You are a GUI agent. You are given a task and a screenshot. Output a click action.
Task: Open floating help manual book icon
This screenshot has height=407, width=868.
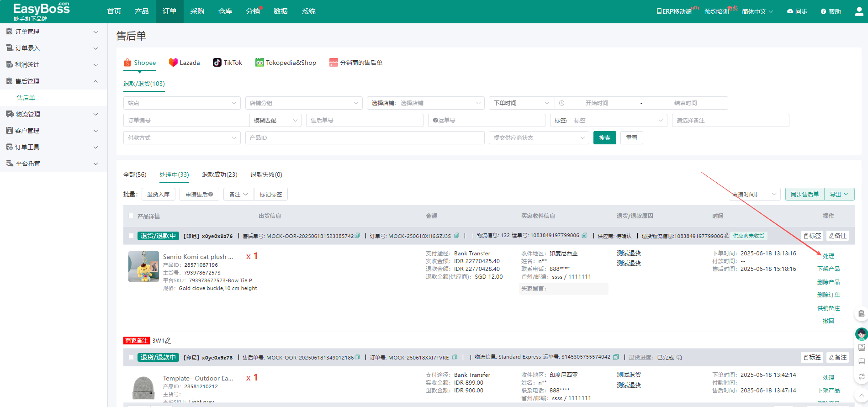pos(862,347)
